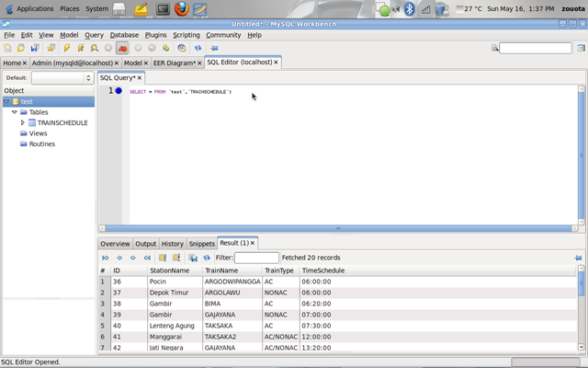
Task: Open the Default schema dropdown
Action: click(x=62, y=77)
